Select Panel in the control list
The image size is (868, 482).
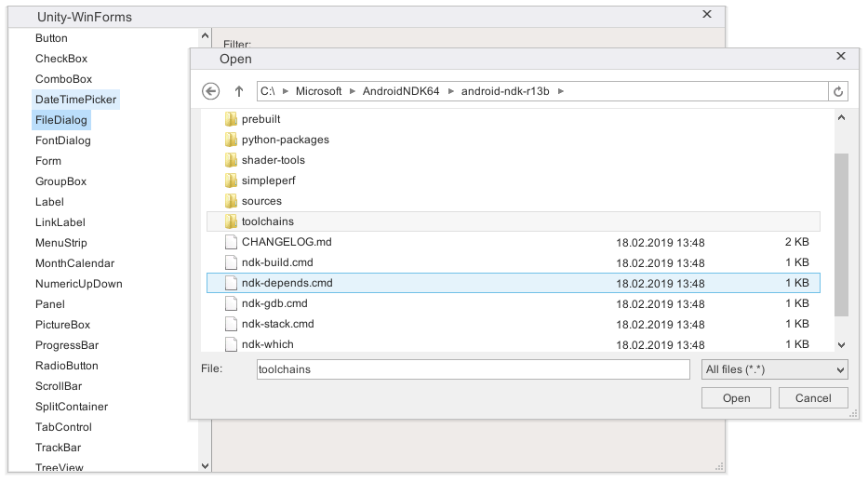click(50, 304)
